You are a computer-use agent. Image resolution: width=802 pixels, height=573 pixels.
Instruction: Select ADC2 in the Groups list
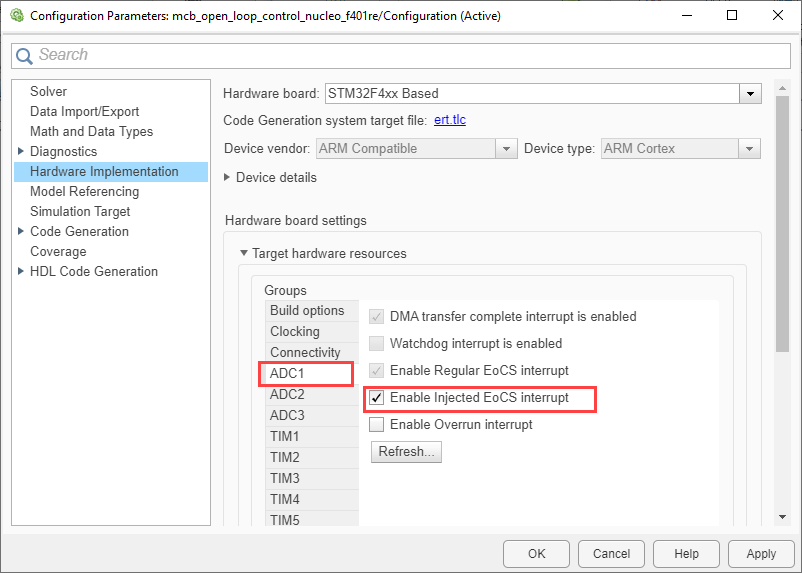click(287, 395)
